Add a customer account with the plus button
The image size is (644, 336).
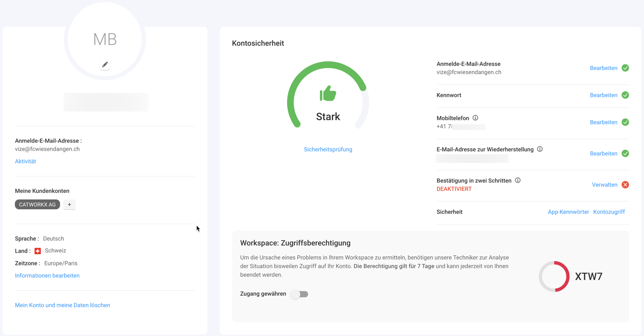pos(69,204)
